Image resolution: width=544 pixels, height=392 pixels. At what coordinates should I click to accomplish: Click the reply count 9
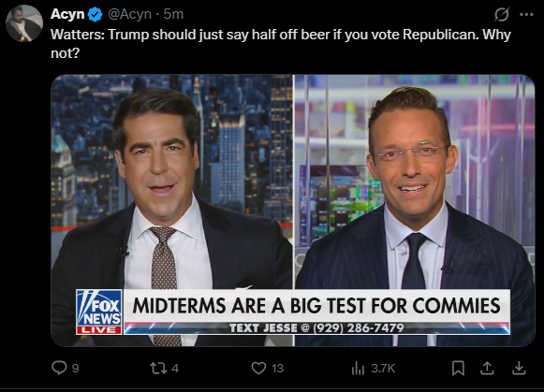tap(75, 368)
